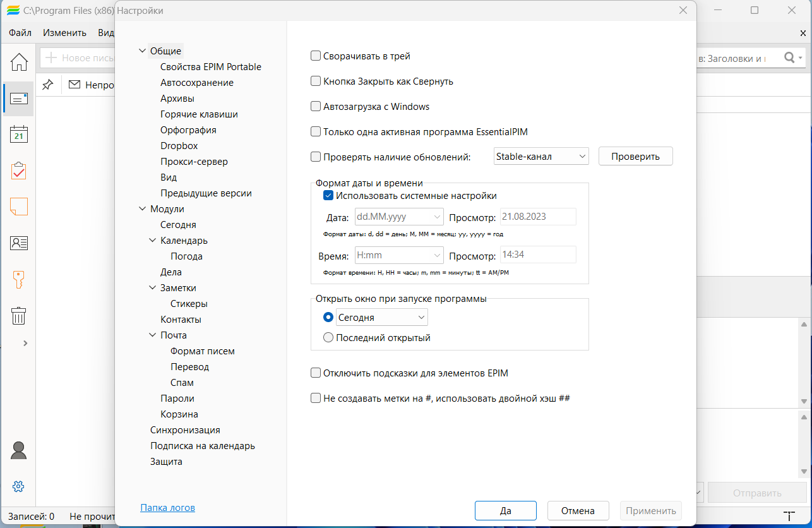Click the pin icon in mail toolbar
Image resolution: width=812 pixels, height=528 pixels.
point(47,85)
